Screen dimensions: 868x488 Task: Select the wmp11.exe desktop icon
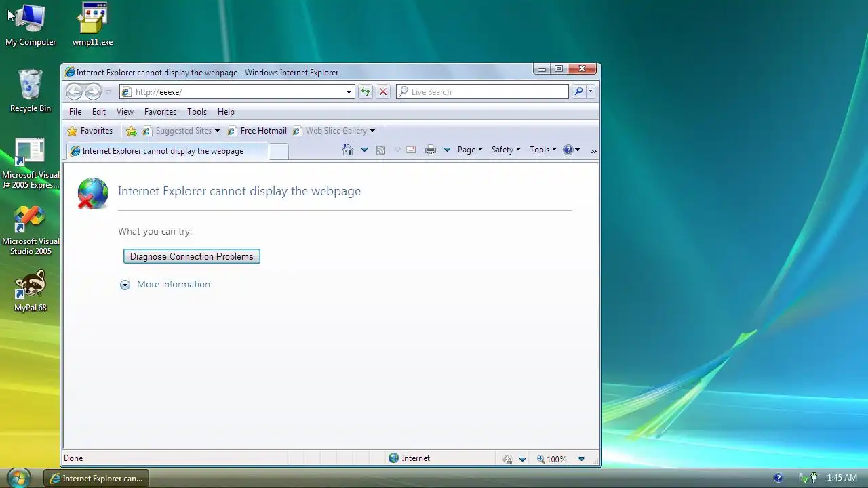click(93, 25)
